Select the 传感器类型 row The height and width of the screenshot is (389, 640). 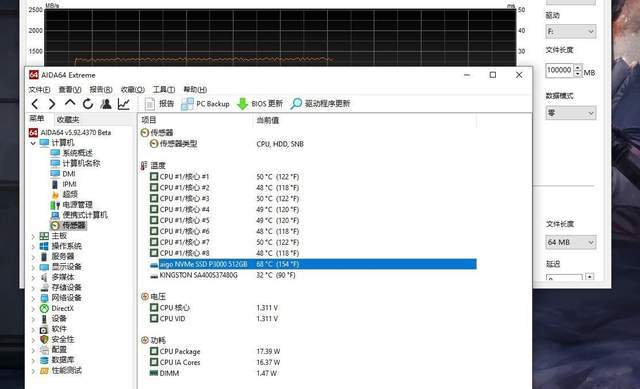tap(313, 144)
